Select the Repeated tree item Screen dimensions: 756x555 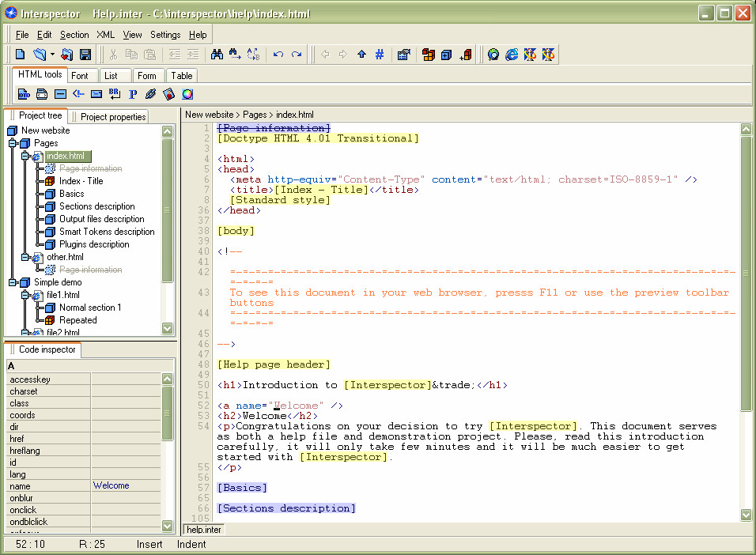[x=78, y=320]
